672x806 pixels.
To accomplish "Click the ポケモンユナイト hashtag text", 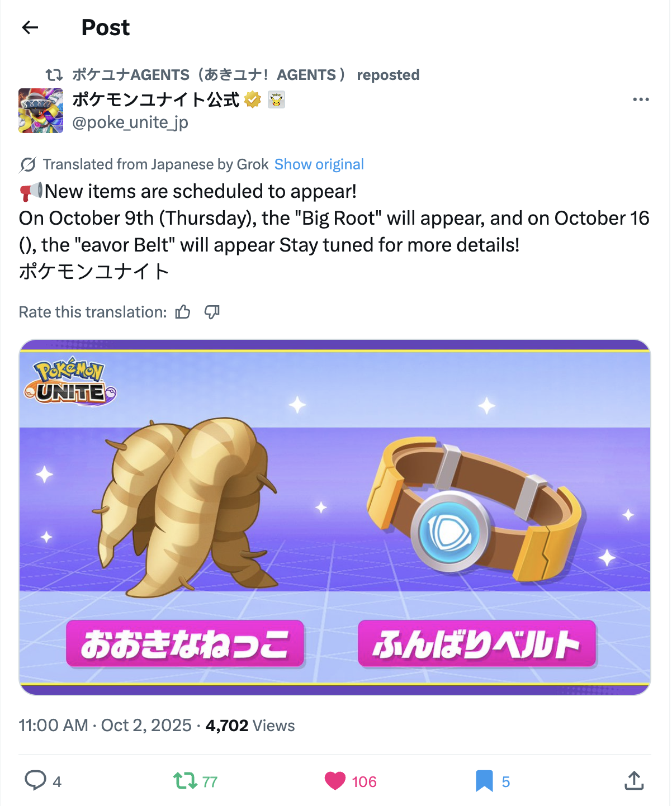I will [x=94, y=272].
